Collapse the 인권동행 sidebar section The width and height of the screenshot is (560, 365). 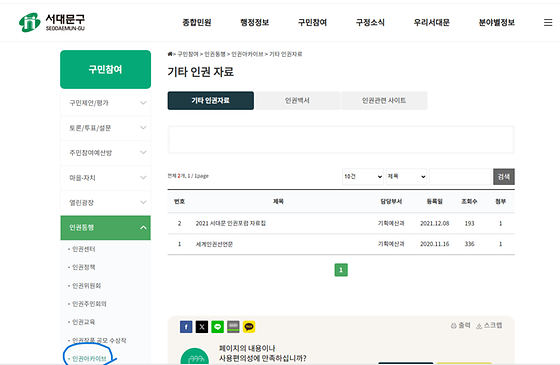click(105, 228)
